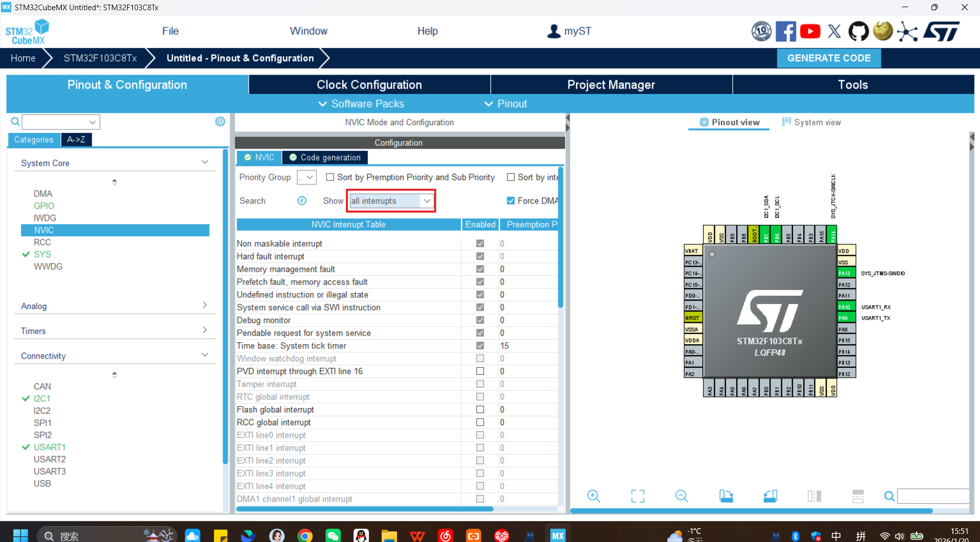Open the YouTube icon link
980x542 pixels.
pyautogui.click(x=810, y=32)
